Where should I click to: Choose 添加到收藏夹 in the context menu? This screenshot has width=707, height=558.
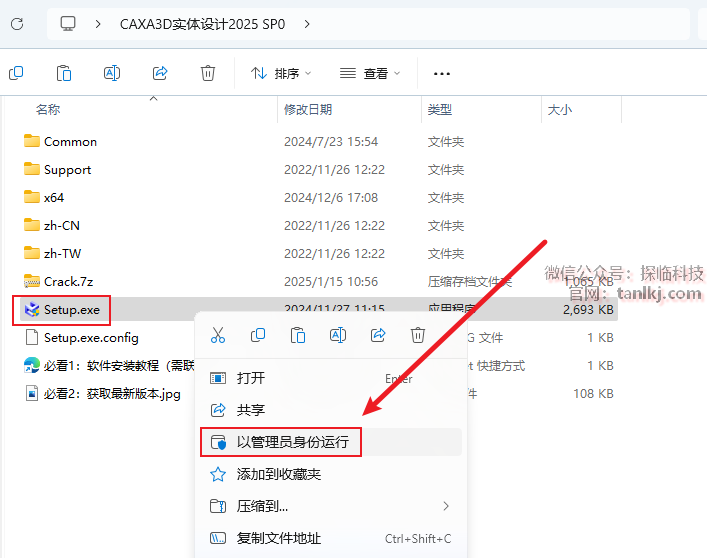331,474
